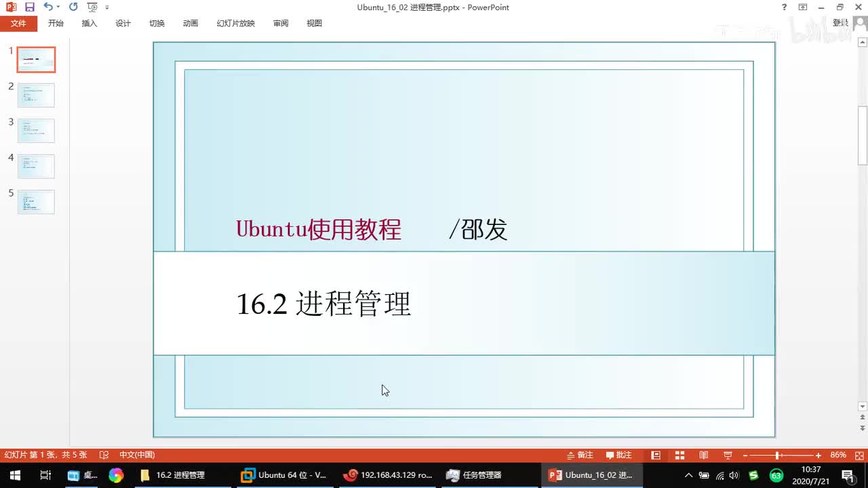Open the 桌... taskbar item

[83, 475]
